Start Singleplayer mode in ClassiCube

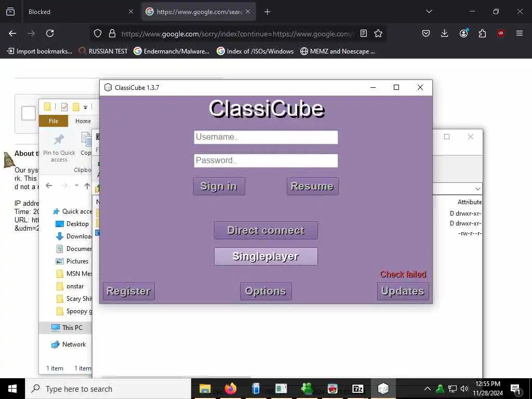[265, 256]
